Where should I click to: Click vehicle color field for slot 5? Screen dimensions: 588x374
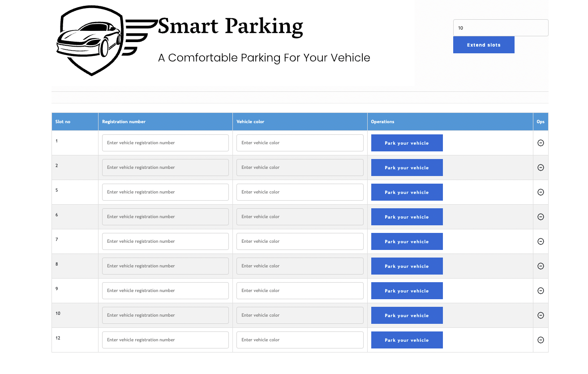tap(300, 192)
